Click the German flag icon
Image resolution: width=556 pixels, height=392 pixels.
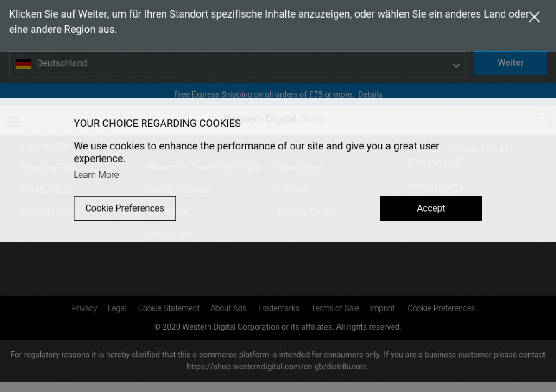pos(23,64)
